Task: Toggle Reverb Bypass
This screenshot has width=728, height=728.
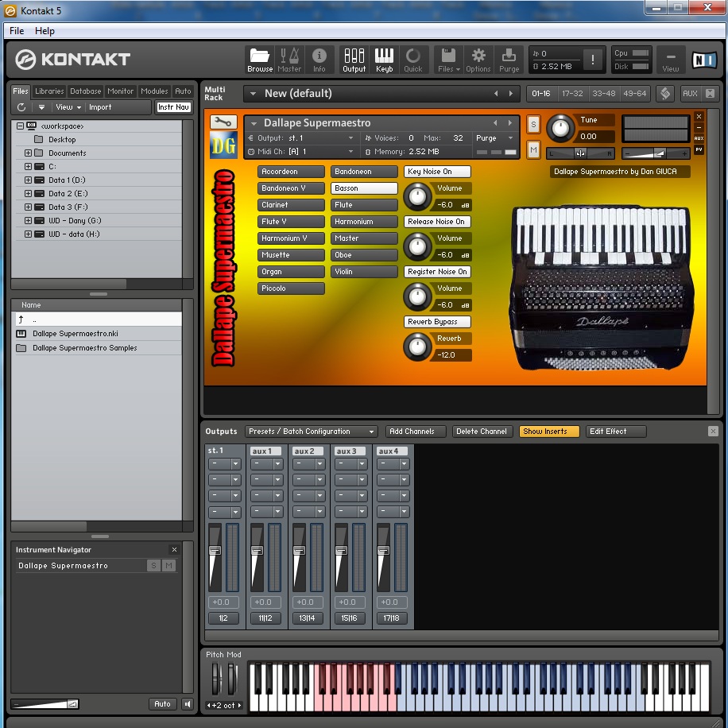Action: tap(437, 322)
